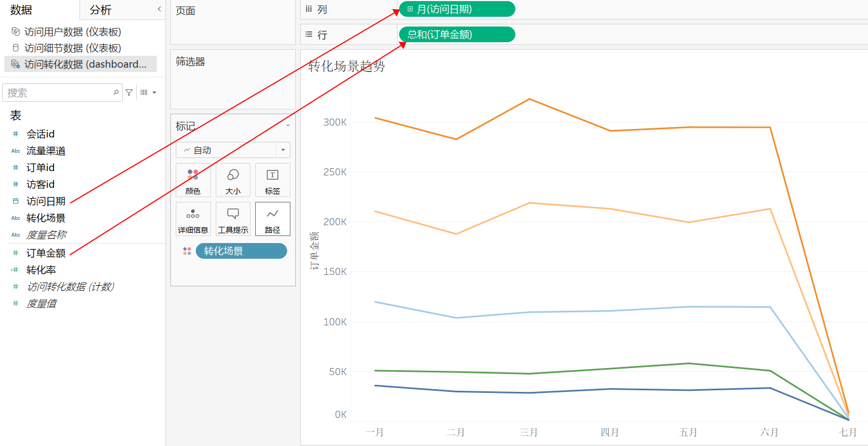Select the 五月 header on the x-axis
Screen dimensions: 868x446
tap(688, 432)
